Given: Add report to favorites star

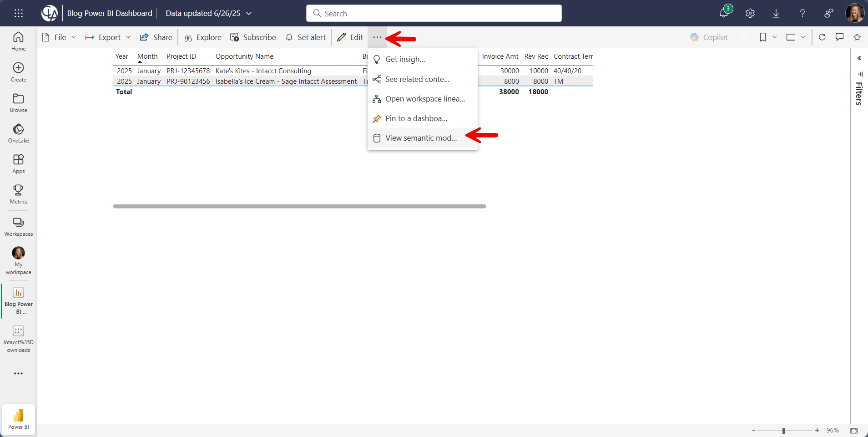Looking at the screenshot, I should 857,37.
